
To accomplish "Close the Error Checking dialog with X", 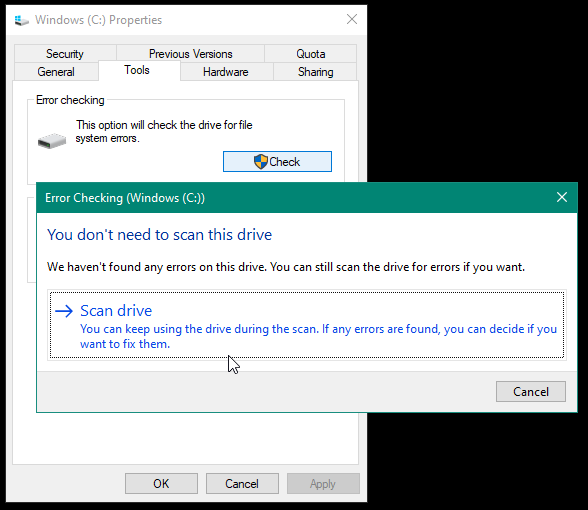I will click(562, 197).
